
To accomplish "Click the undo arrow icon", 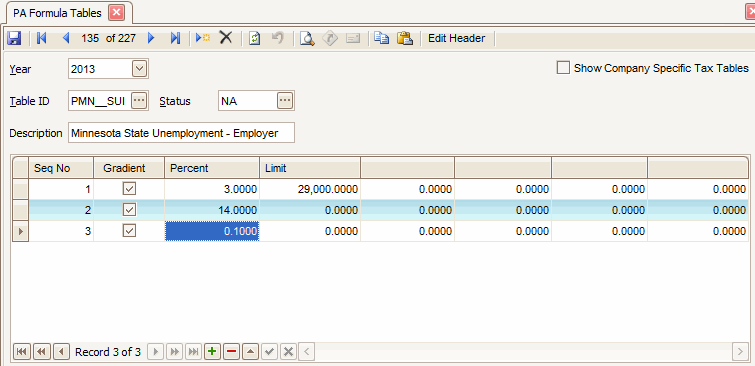I will [278, 38].
